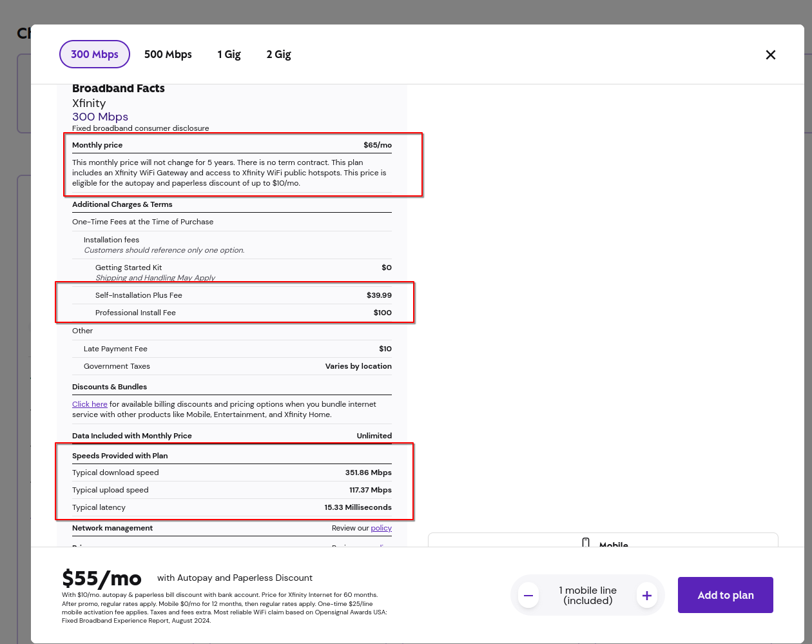The height and width of the screenshot is (644, 812).
Task: Click the Government Taxes label
Action: [117, 366]
